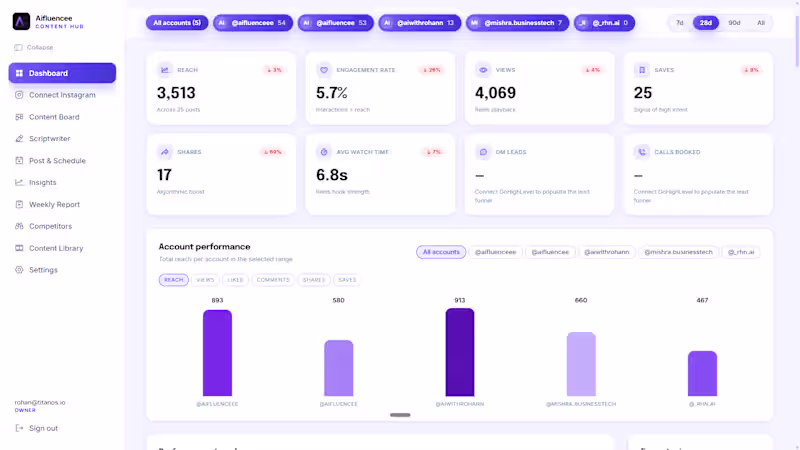
Task: Filter by @_rhn.ai 0 top chip
Action: [605, 23]
